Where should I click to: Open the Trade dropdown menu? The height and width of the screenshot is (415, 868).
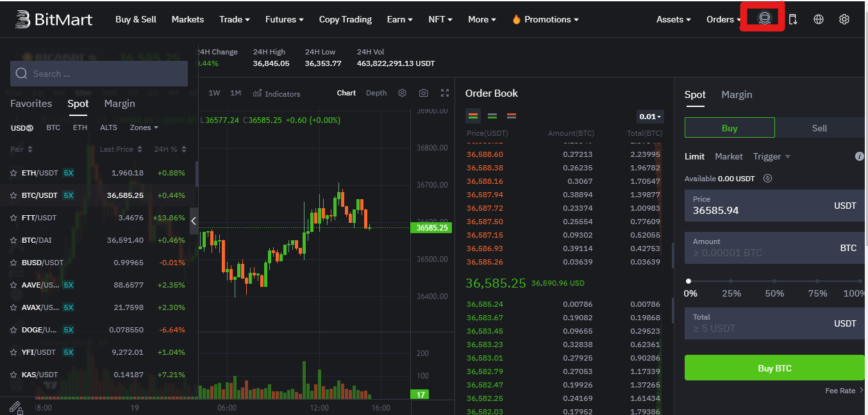235,19
